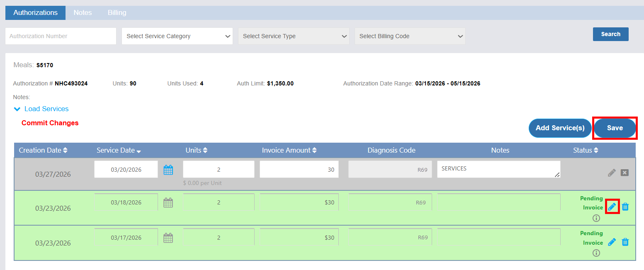Click the calendar icon in the 03/18/2026 row
Viewport: 644px width, 270px height.
coord(168,203)
